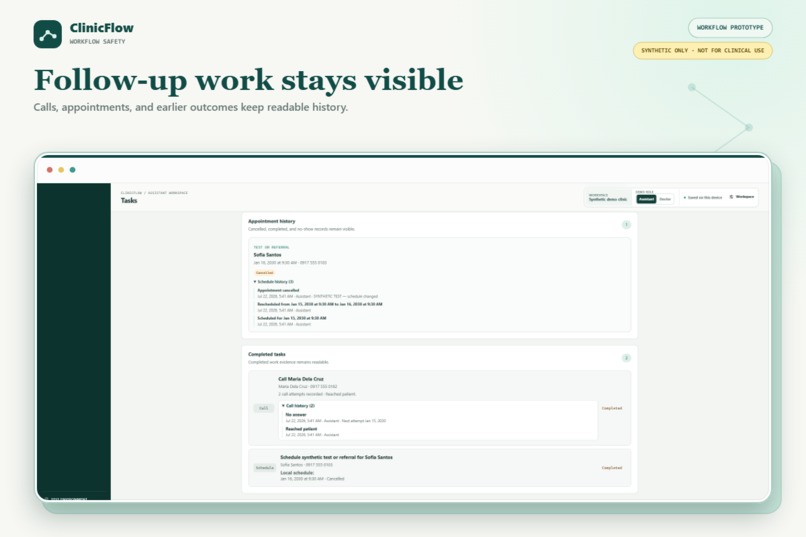This screenshot has height=537, width=806.
Task: Click the Workflow Prototype pill
Action: click(730, 28)
